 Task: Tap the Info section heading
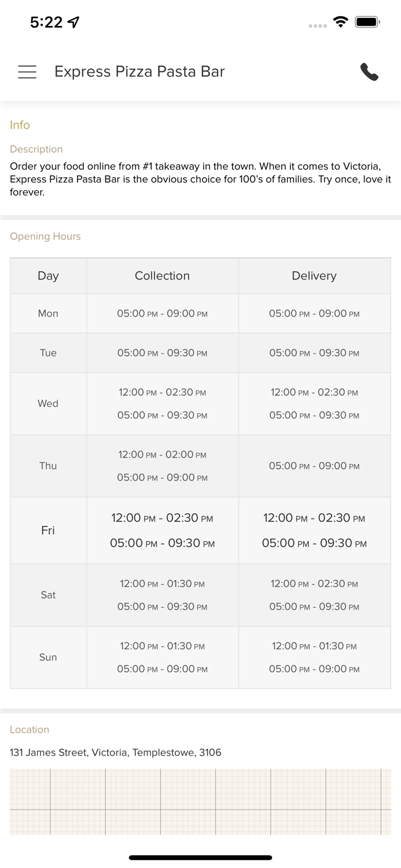20,125
